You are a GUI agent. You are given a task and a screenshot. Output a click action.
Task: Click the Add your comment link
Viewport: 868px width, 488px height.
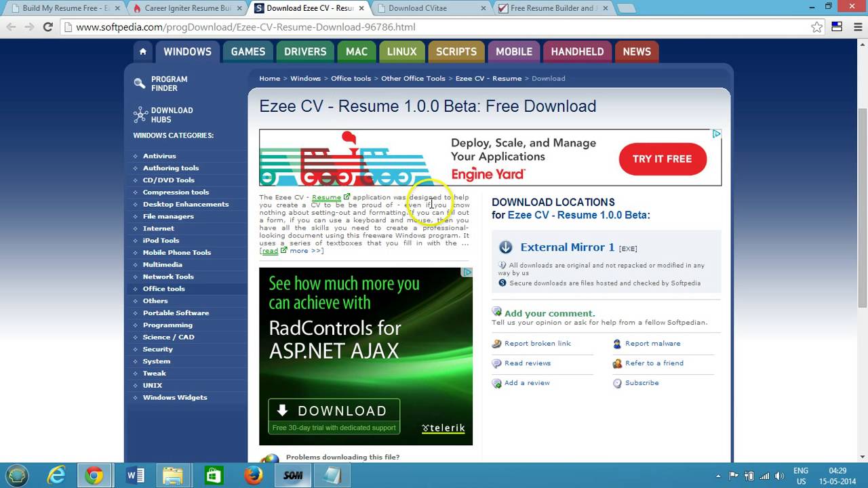(550, 313)
